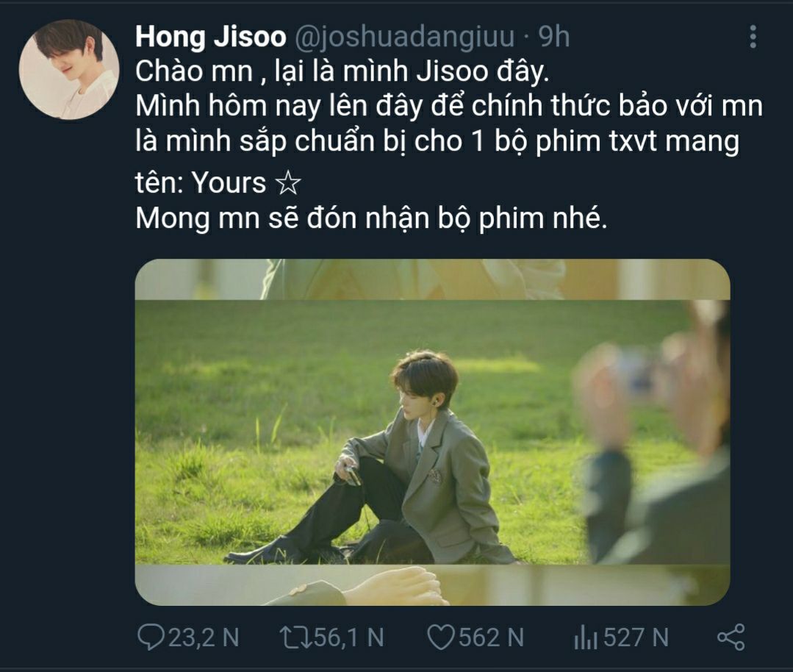This screenshot has width=793, height=672.
Task: Open the @joshuadangiuu handle link
Action: tap(403, 37)
